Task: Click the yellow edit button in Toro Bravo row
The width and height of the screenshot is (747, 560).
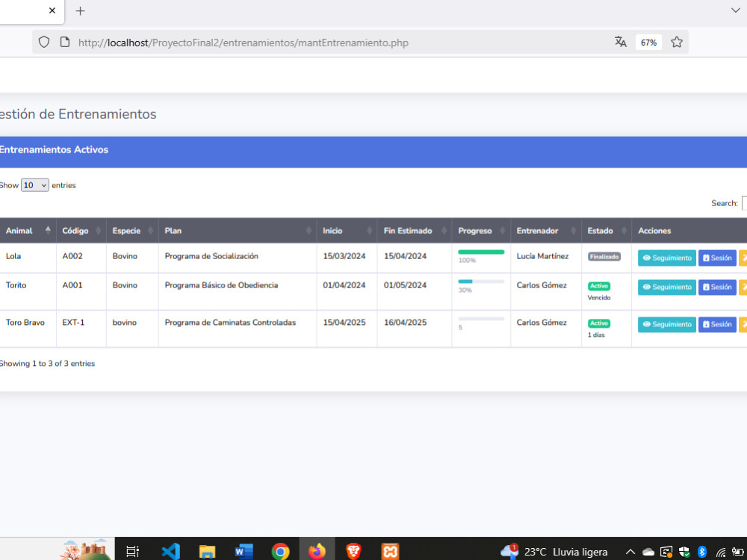Action: pos(743,324)
